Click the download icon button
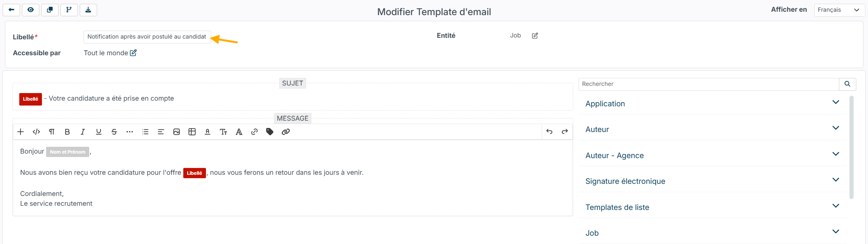 [x=88, y=10]
